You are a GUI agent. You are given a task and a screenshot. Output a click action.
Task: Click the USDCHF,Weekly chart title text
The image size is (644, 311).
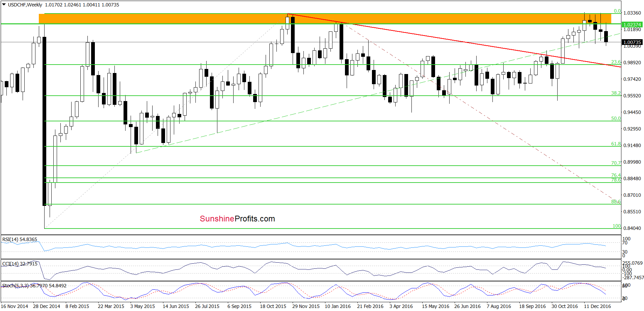(x=25, y=5)
